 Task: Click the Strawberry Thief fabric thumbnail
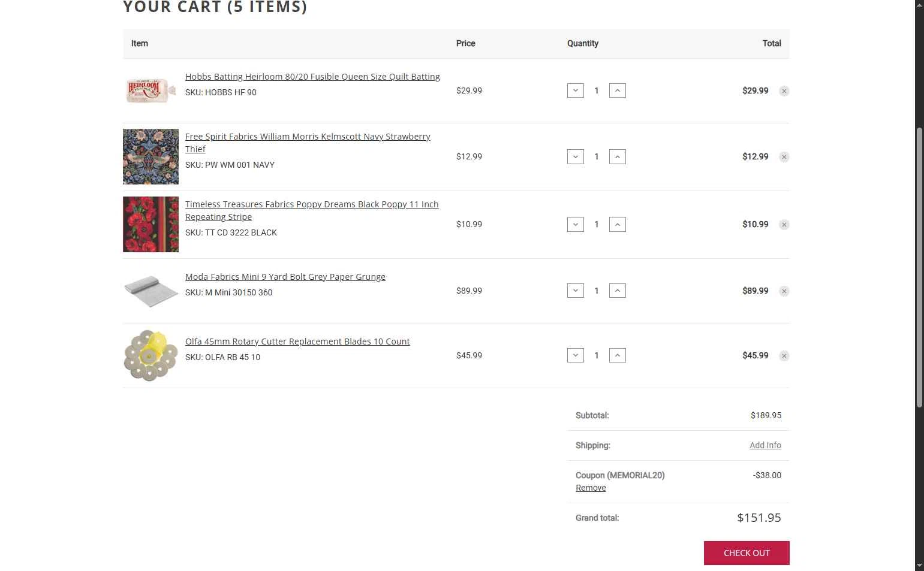(x=151, y=156)
